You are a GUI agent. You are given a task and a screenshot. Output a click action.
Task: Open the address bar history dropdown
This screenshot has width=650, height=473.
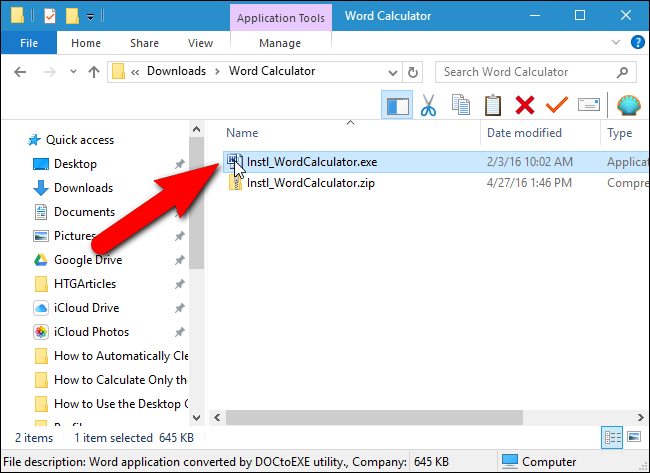(x=393, y=73)
